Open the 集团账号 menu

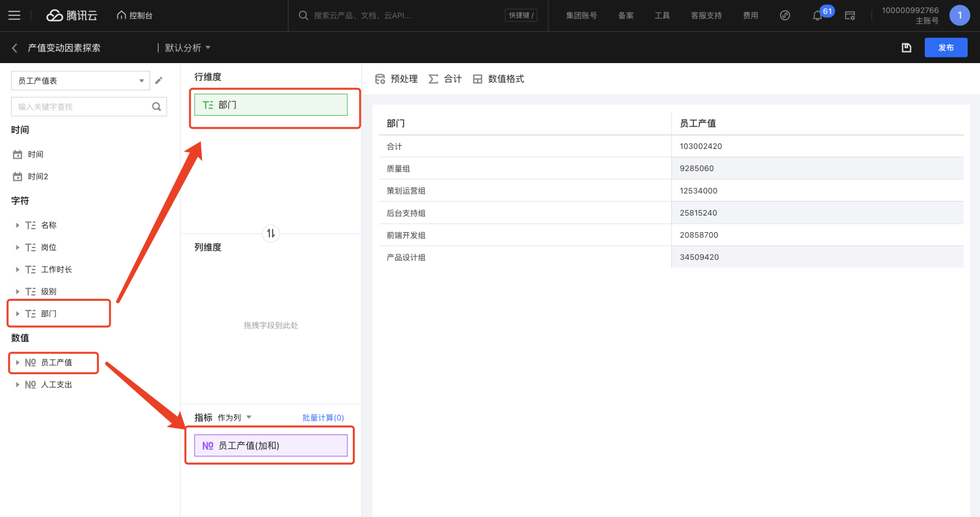click(581, 15)
